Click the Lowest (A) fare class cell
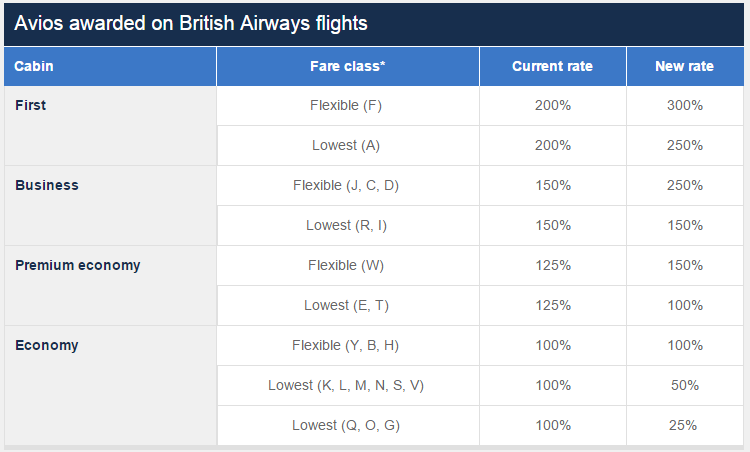Viewport: 750px width, 452px height. click(346, 145)
